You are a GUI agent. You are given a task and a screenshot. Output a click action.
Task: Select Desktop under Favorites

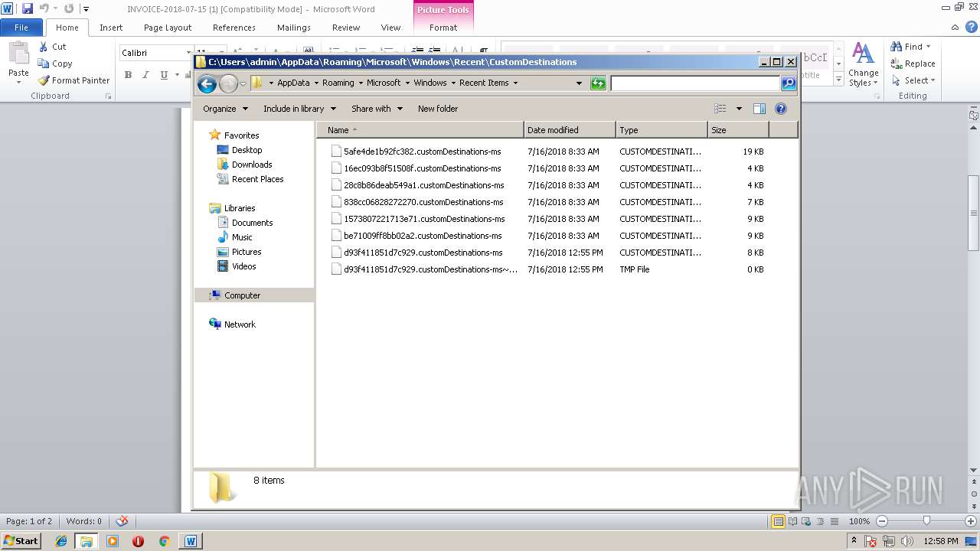(247, 150)
